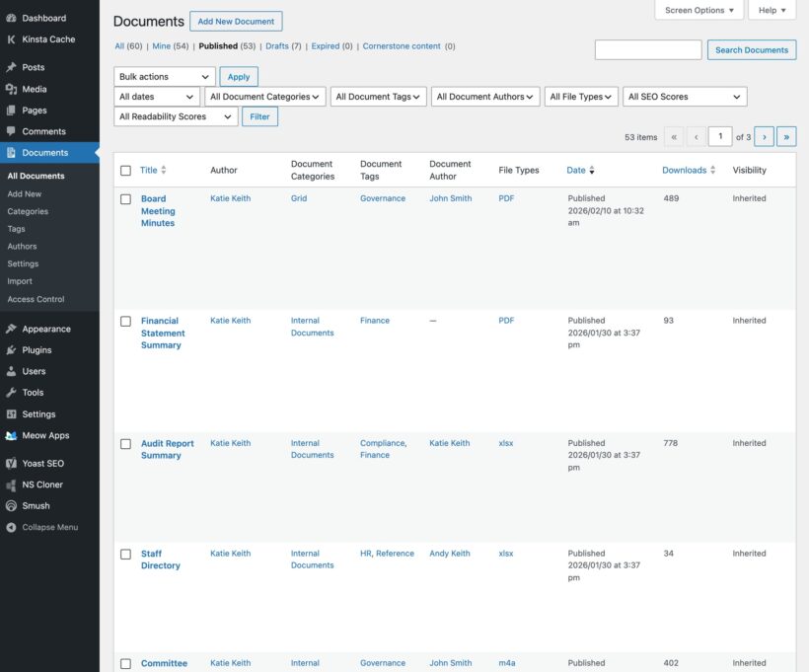This screenshot has width=809, height=672.
Task: Click the current page number field
Action: pos(720,137)
